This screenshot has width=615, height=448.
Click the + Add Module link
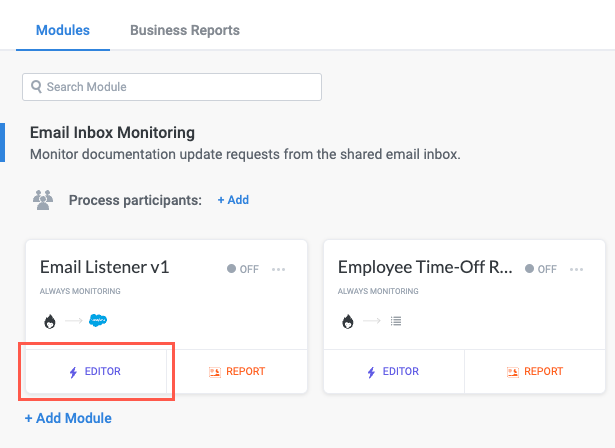coord(68,418)
